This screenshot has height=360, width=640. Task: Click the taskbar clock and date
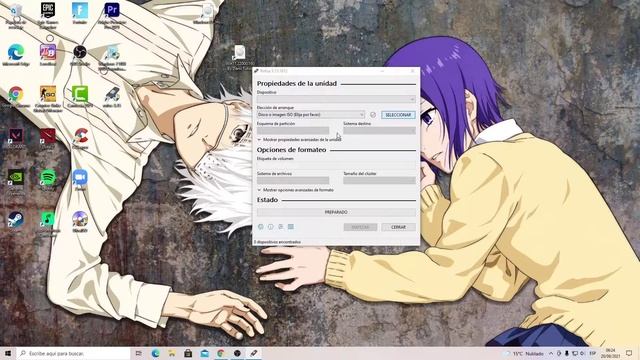click(611, 353)
